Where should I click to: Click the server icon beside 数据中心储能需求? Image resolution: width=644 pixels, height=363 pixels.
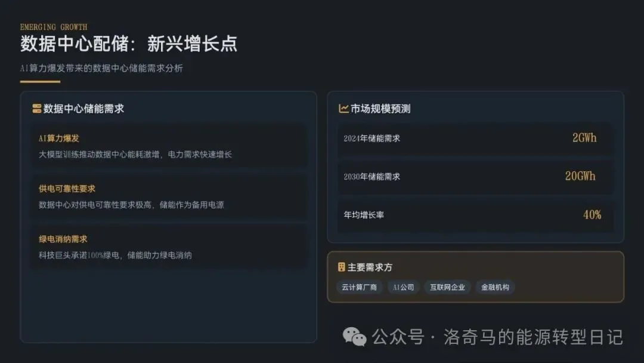36,109
